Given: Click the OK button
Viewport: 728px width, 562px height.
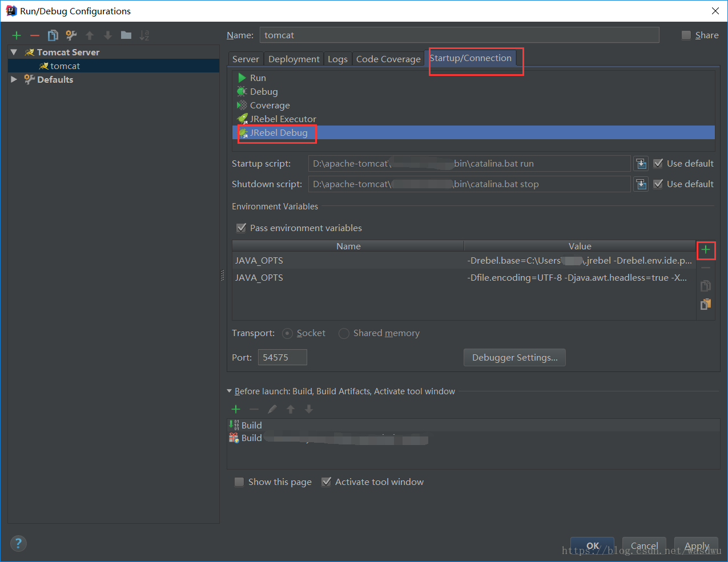Looking at the screenshot, I should pyautogui.click(x=593, y=546).
